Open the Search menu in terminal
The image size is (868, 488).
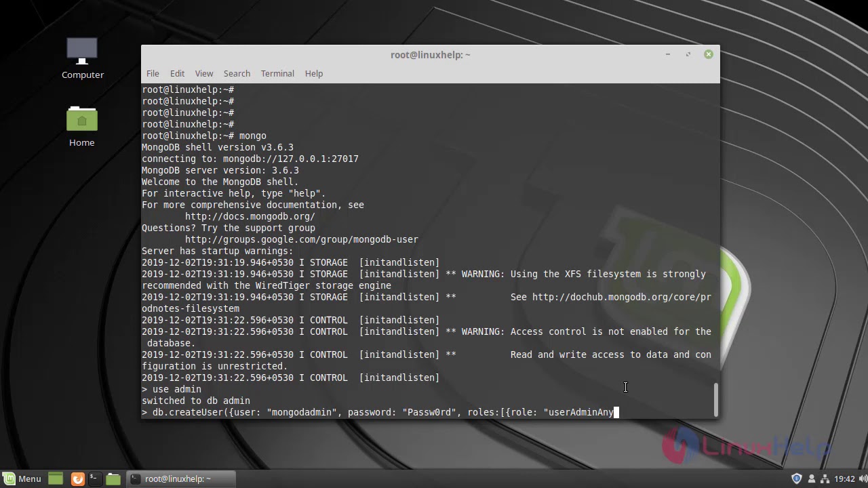pyautogui.click(x=237, y=73)
